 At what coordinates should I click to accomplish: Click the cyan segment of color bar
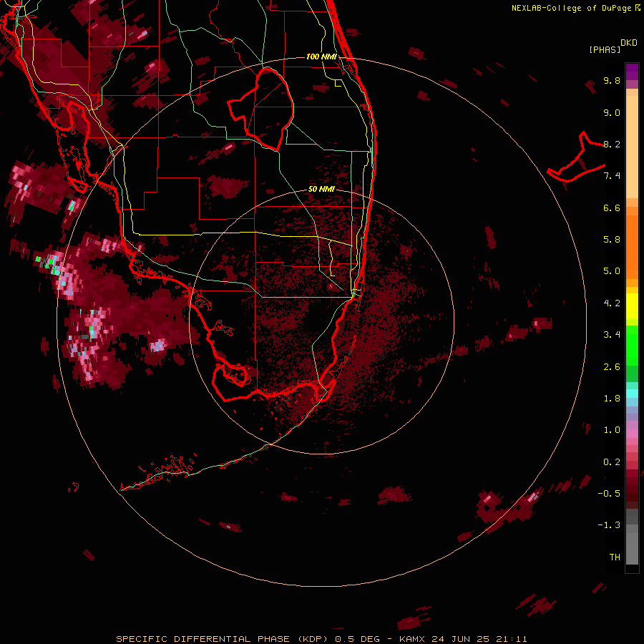632,394
